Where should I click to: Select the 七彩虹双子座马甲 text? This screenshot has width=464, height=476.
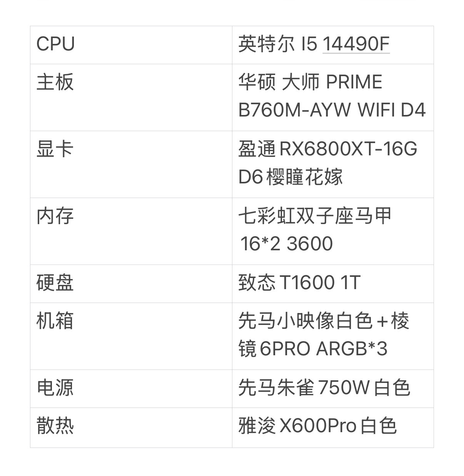pos(315,216)
